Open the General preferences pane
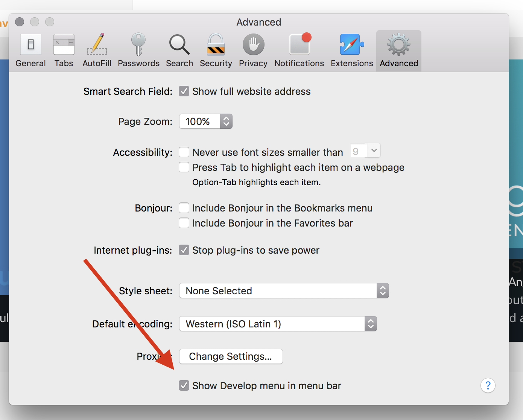This screenshot has width=523, height=420. pos(30,51)
